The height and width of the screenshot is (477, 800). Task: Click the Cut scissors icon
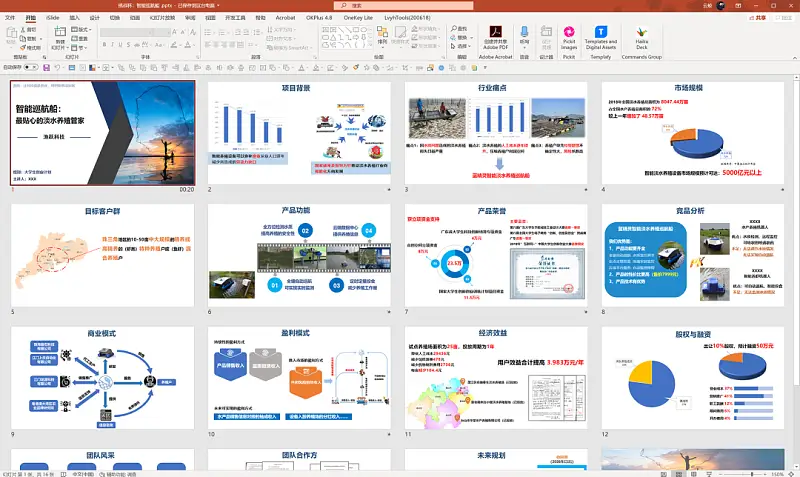[x=22, y=30]
